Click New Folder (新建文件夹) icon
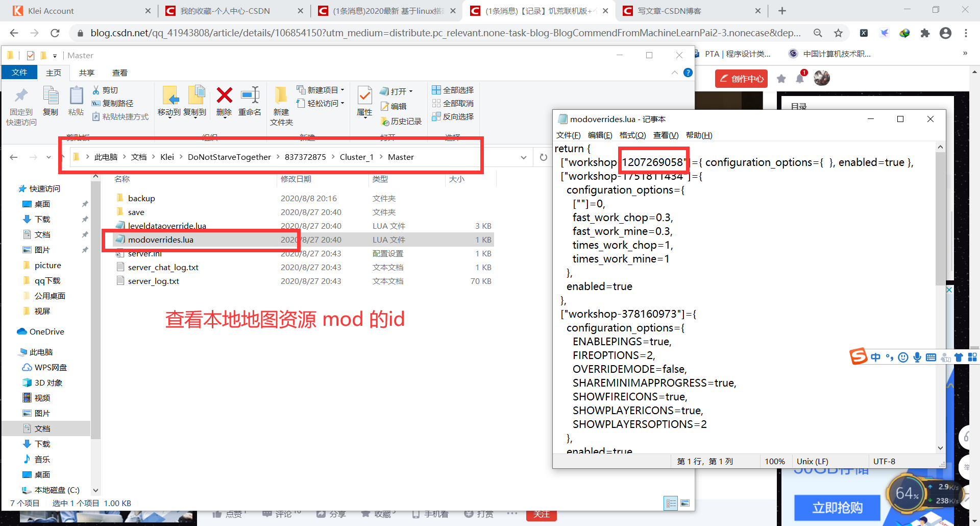The height and width of the screenshot is (526, 980). click(x=281, y=95)
